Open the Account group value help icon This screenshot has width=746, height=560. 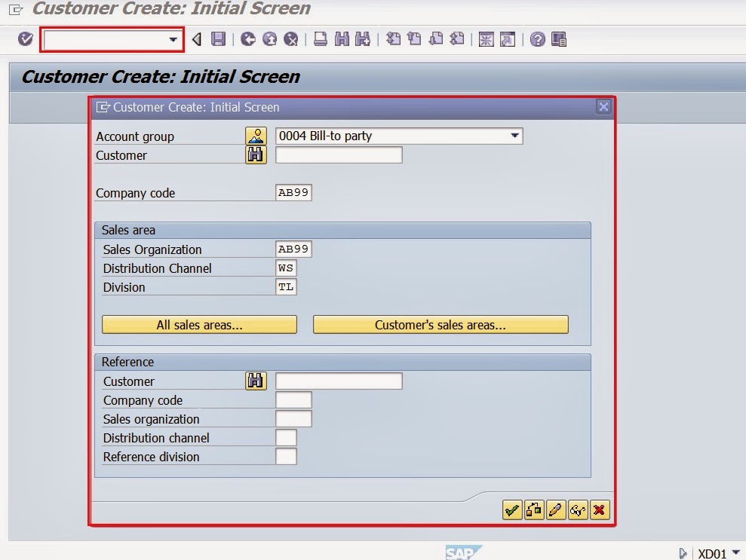tap(256, 136)
